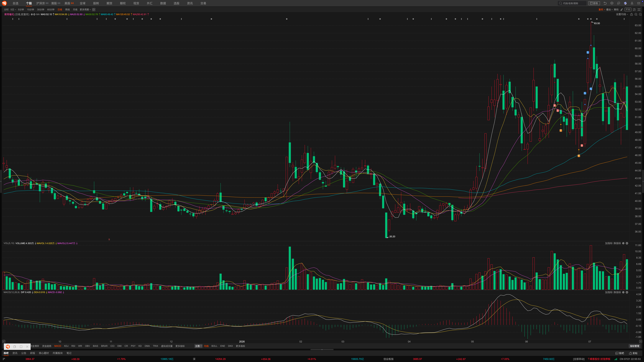The image size is (644, 362).
Task: Open the 选股 stock screener menu
Action: 177,3
